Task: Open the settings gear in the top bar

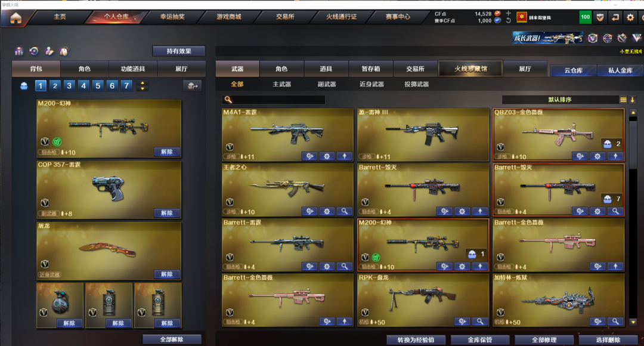Action: [x=630, y=17]
